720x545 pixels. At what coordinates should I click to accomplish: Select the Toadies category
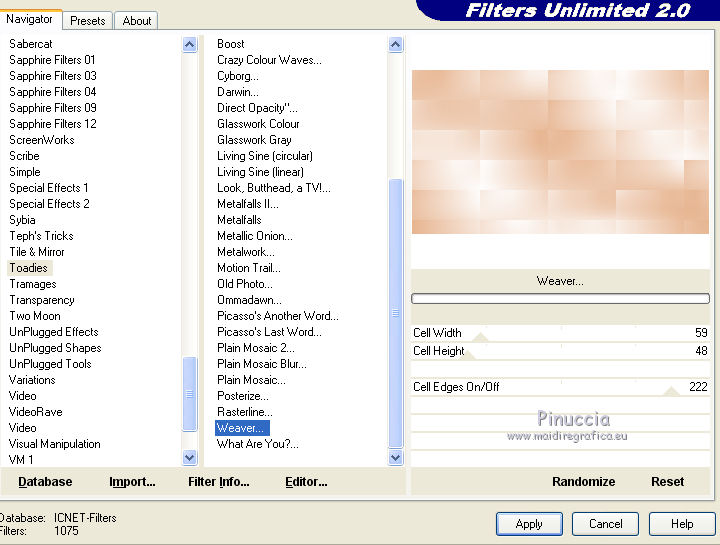click(28, 268)
